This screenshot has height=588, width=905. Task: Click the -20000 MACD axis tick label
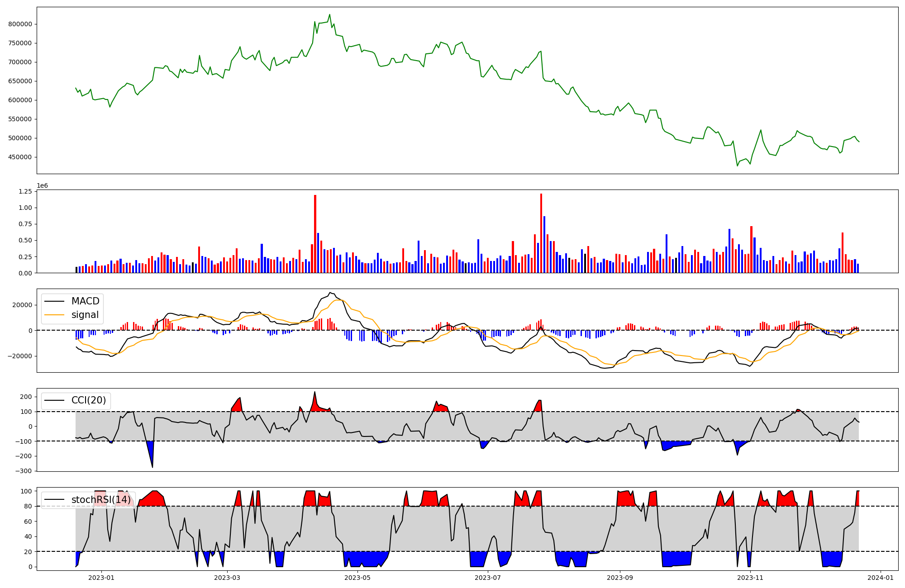coord(19,356)
